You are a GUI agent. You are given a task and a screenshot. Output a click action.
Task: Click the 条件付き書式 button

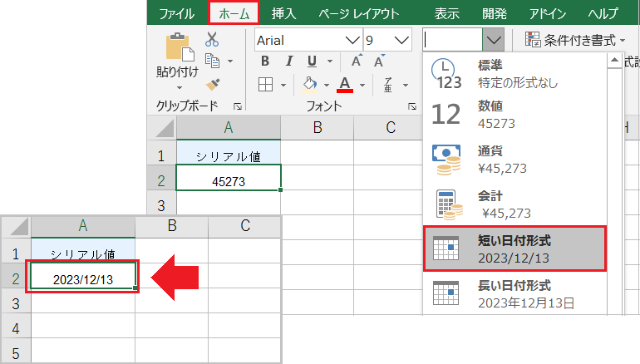(x=575, y=39)
